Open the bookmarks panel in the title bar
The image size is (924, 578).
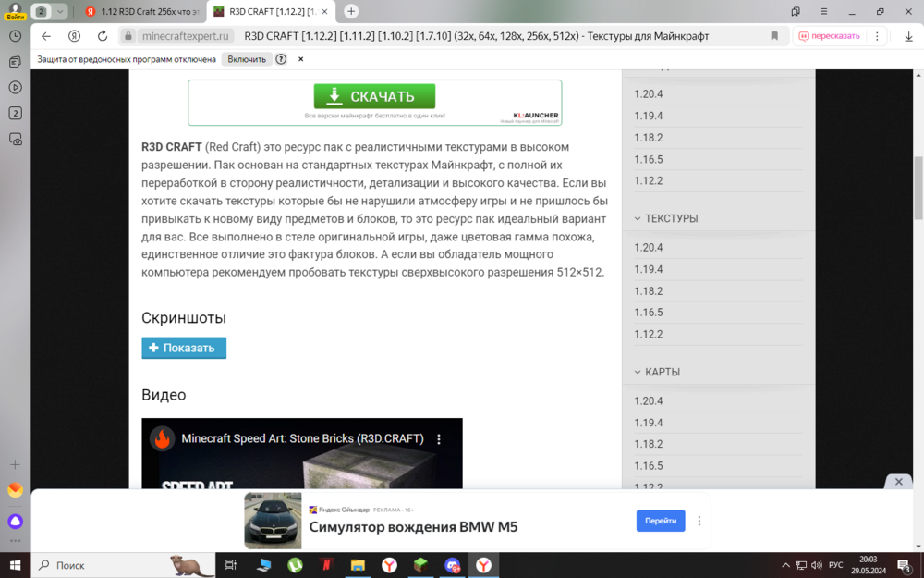point(796,11)
